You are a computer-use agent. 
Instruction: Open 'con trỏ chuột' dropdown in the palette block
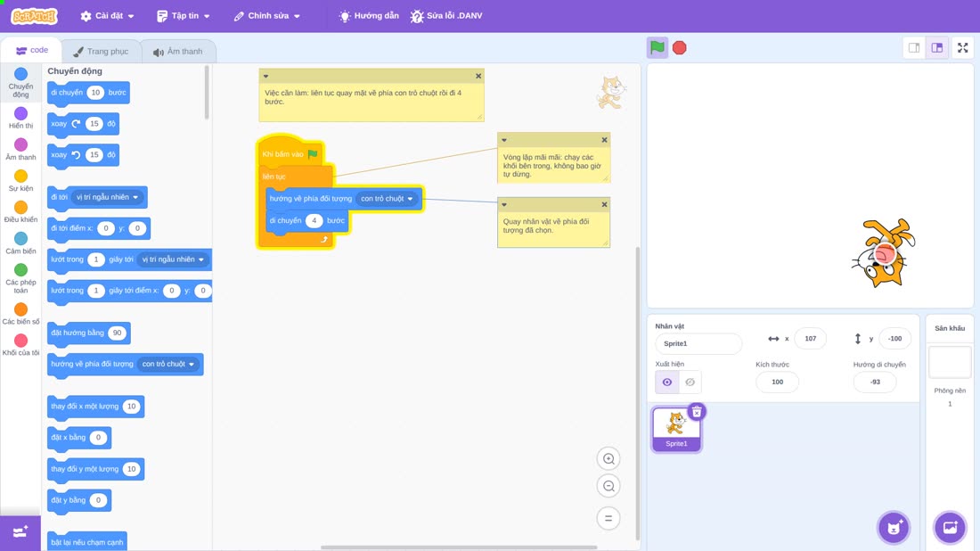coord(168,364)
